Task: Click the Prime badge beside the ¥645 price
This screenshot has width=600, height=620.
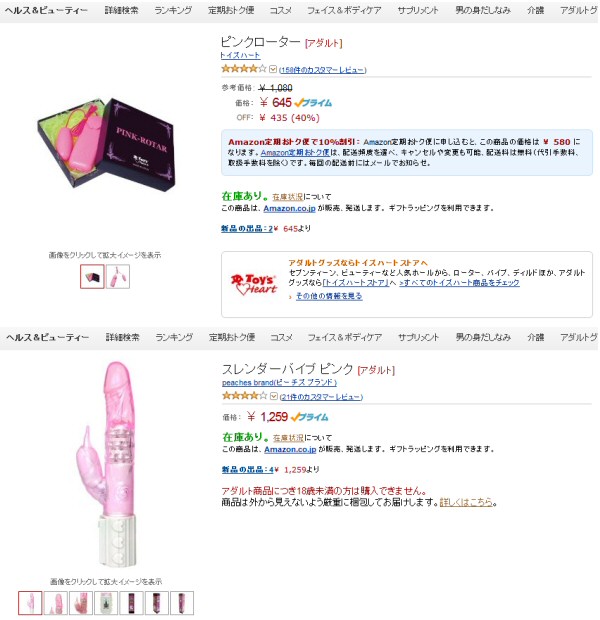Action: pyautogui.click(x=313, y=103)
